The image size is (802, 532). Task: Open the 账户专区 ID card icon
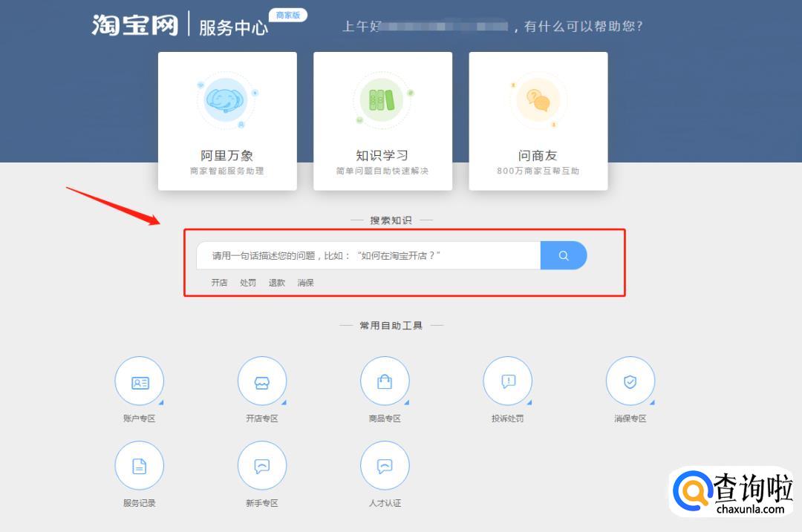click(139, 381)
